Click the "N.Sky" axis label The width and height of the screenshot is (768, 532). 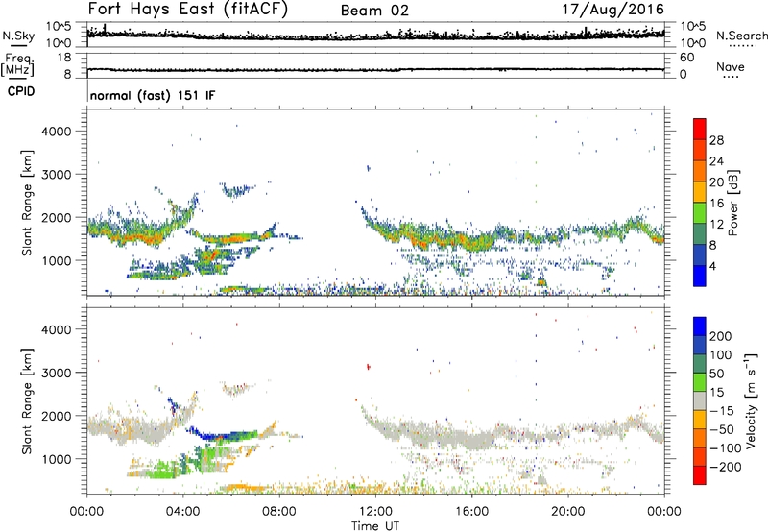tap(18, 36)
